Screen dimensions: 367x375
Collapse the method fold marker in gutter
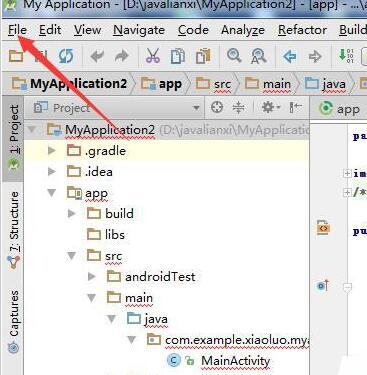tap(347, 287)
